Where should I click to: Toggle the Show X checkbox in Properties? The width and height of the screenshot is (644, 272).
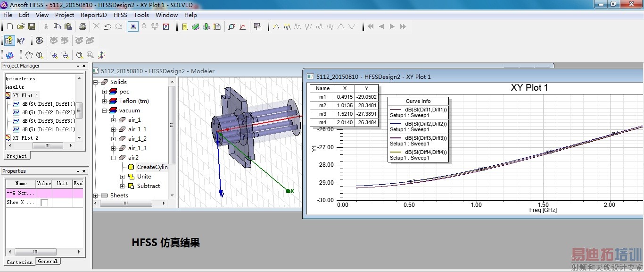(44, 203)
